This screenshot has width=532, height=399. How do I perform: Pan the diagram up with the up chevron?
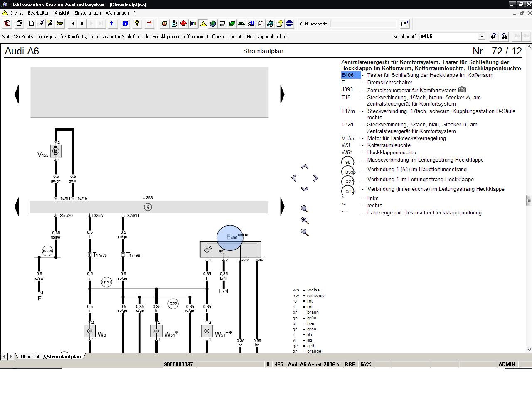(305, 166)
